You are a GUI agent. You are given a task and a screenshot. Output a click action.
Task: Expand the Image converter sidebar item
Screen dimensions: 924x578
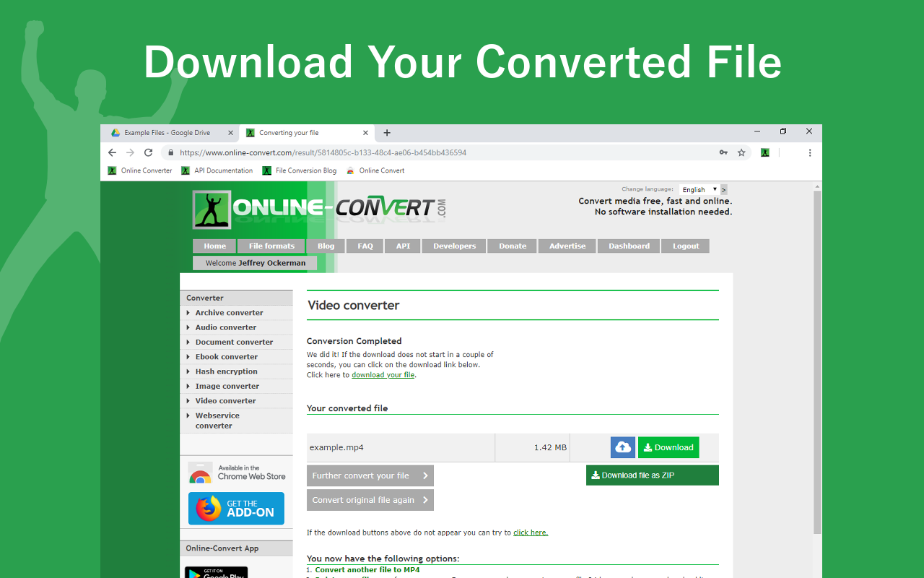(227, 387)
